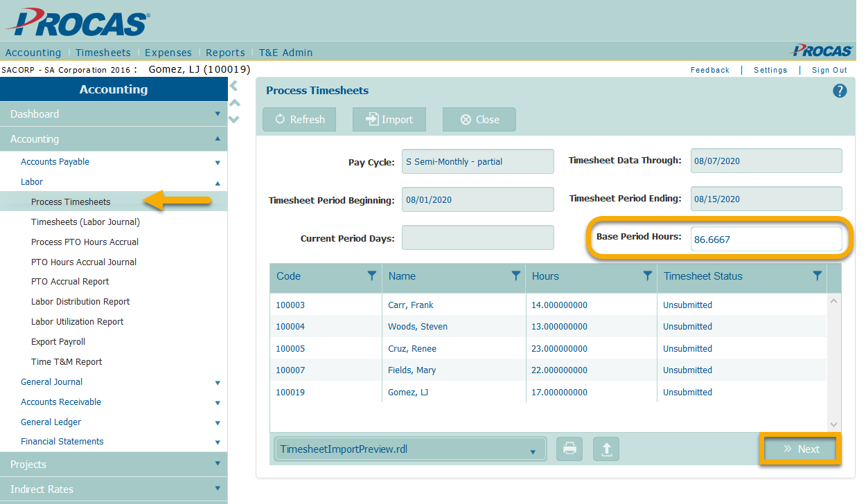The width and height of the screenshot is (866, 504).
Task: Expand the Dashboard sidebar section
Action: (x=114, y=114)
